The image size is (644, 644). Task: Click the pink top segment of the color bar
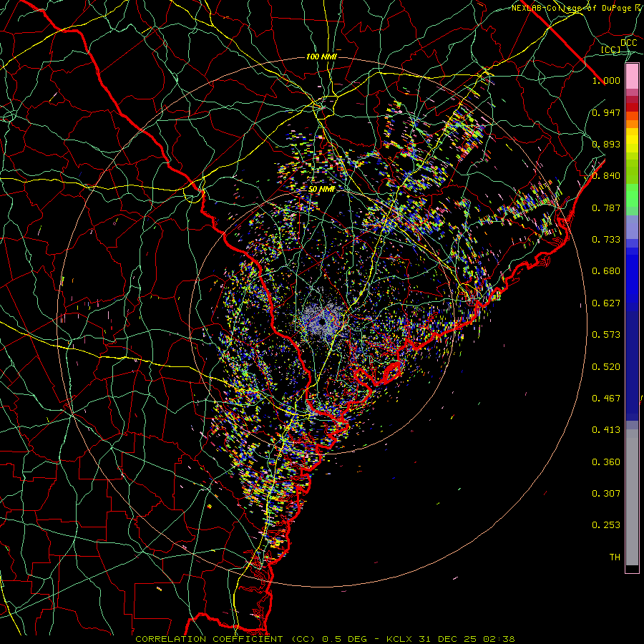coord(632,77)
